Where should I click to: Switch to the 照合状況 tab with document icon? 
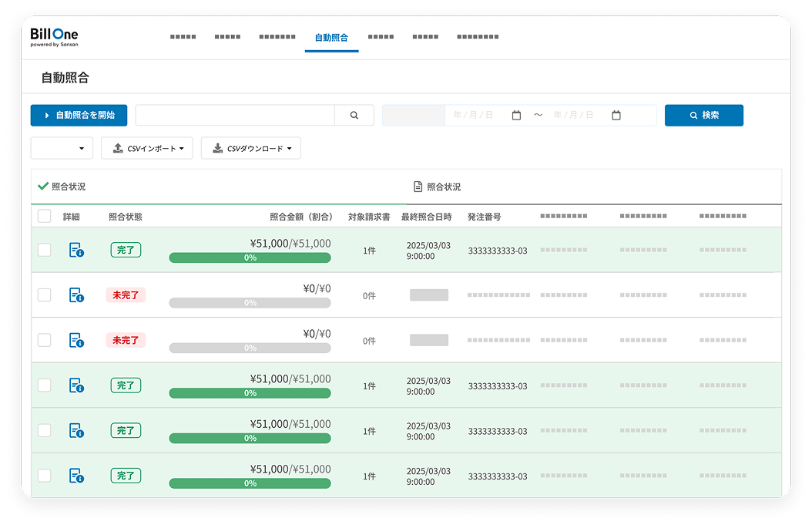pyautogui.click(x=437, y=187)
